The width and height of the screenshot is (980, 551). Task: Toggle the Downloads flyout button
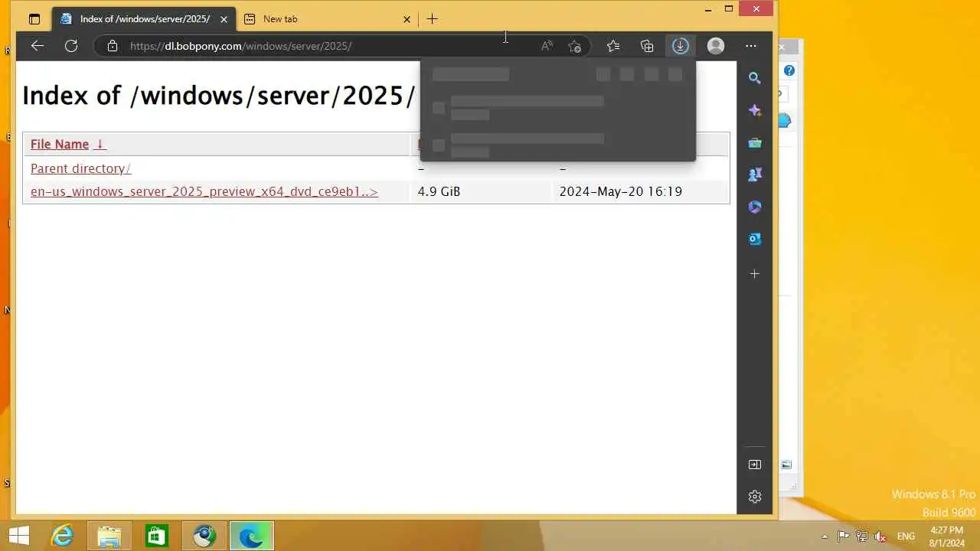(680, 46)
